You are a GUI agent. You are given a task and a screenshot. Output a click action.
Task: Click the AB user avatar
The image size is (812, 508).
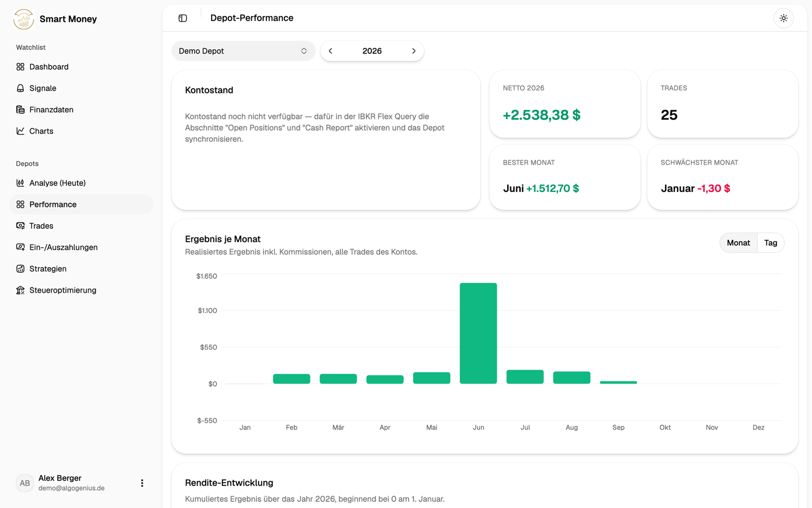click(x=25, y=483)
